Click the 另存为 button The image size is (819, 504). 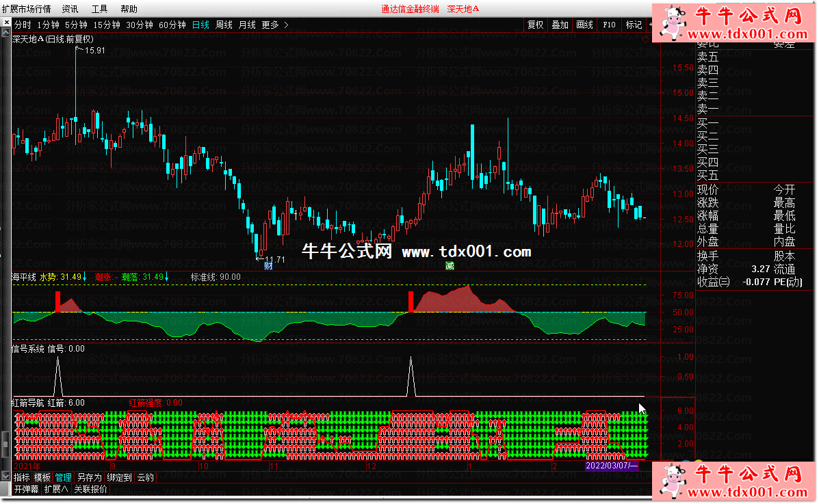(x=89, y=477)
